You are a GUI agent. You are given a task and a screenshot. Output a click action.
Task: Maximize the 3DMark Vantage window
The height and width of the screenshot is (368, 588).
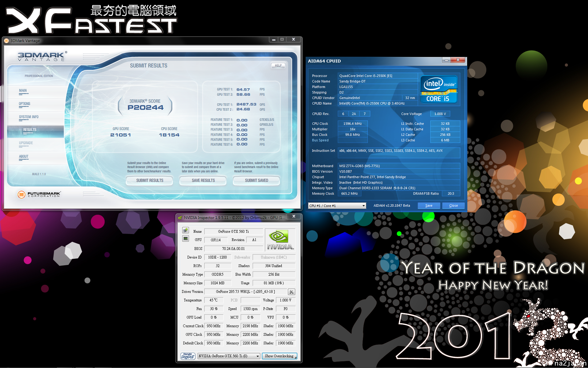(282, 40)
